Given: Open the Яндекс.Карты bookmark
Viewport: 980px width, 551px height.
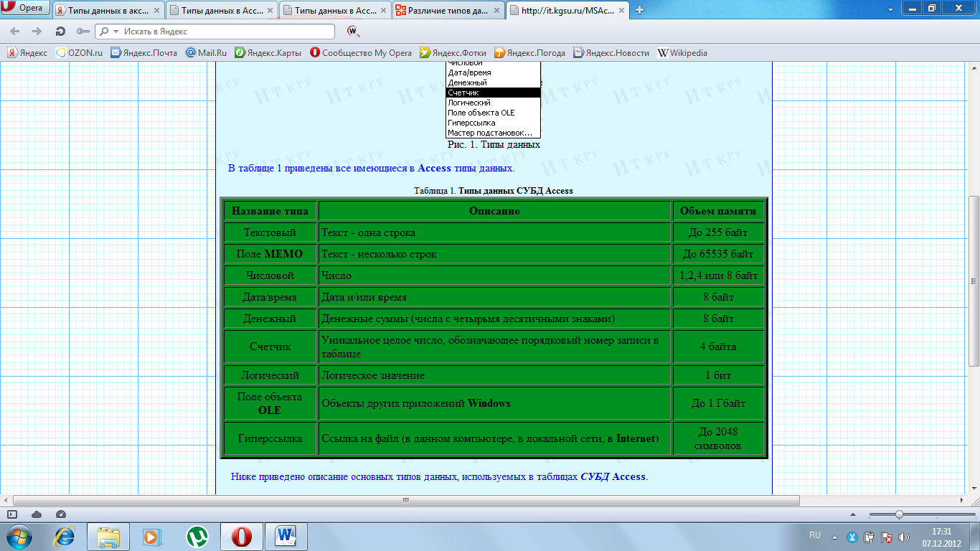Looking at the screenshot, I should click(268, 52).
